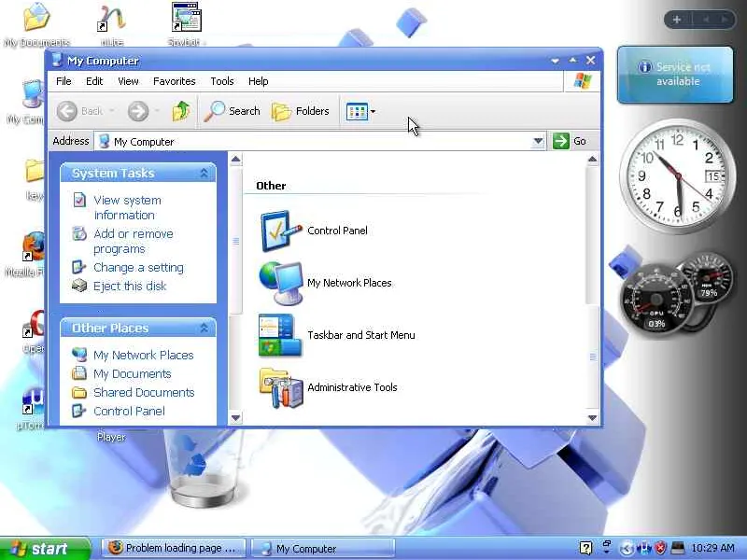
Task: Open Shared Documents link
Action: pos(144,392)
